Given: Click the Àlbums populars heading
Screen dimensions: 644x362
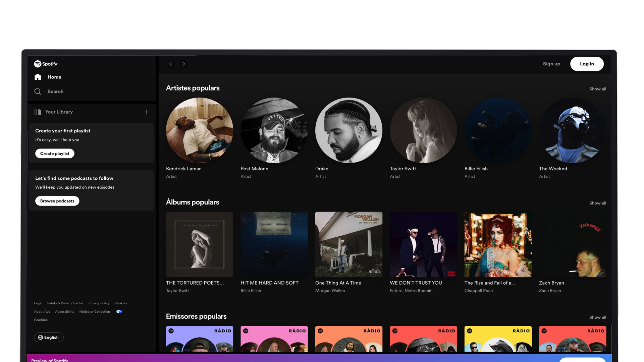Looking at the screenshot, I should pyautogui.click(x=193, y=202).
